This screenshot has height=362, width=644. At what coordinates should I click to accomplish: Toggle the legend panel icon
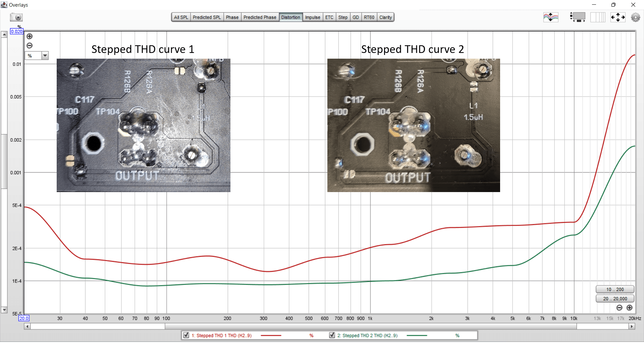pos(578,17)
